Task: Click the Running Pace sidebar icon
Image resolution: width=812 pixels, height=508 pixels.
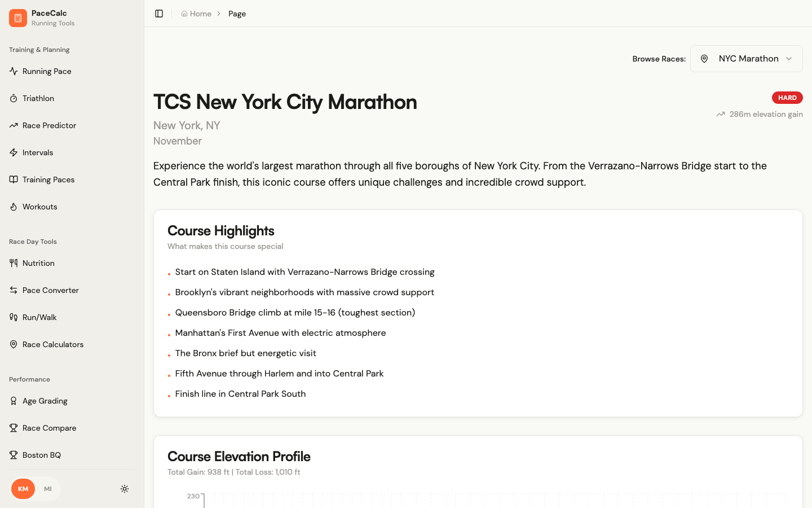Action: click(14, 71)
